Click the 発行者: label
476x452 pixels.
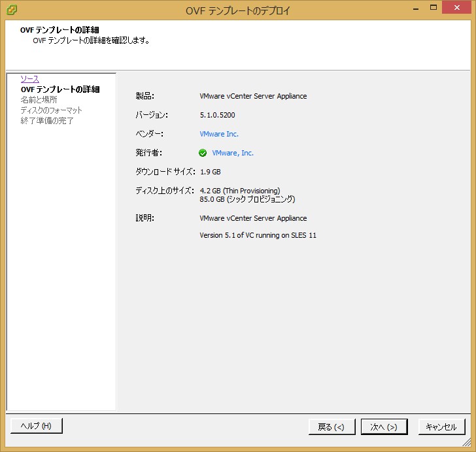(x=149, y=153)
